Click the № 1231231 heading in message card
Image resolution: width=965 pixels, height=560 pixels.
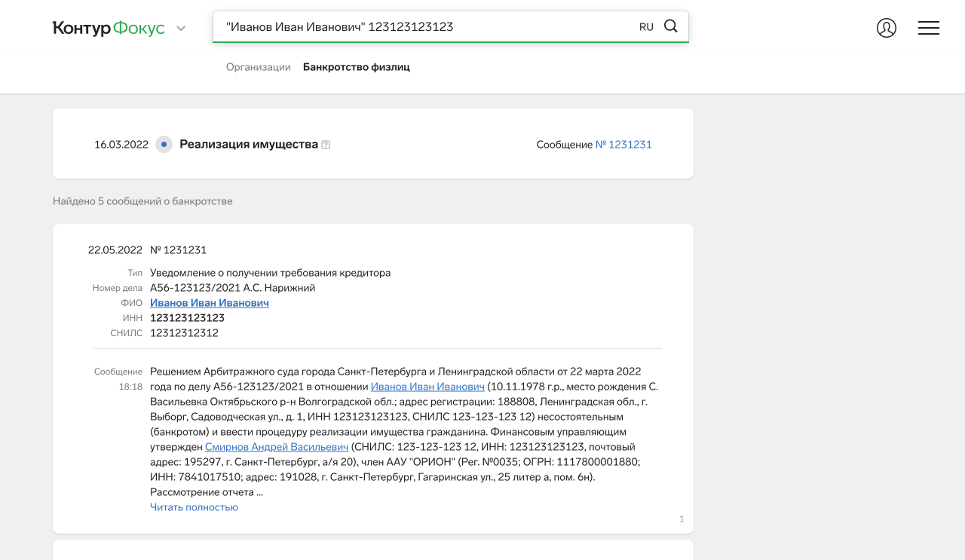point(179,250)
